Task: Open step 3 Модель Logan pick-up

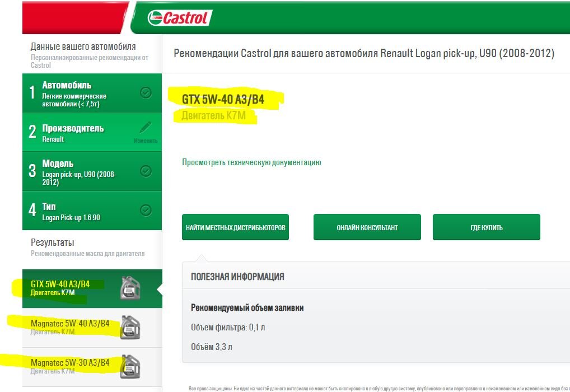Action: point(92,171)
